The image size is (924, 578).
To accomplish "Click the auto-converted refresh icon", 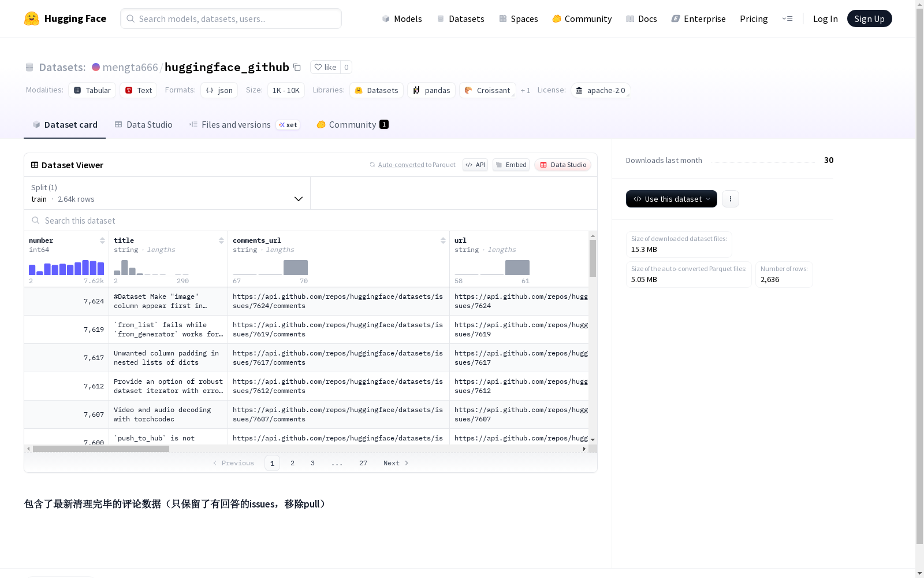I will [x=372, y=165].
